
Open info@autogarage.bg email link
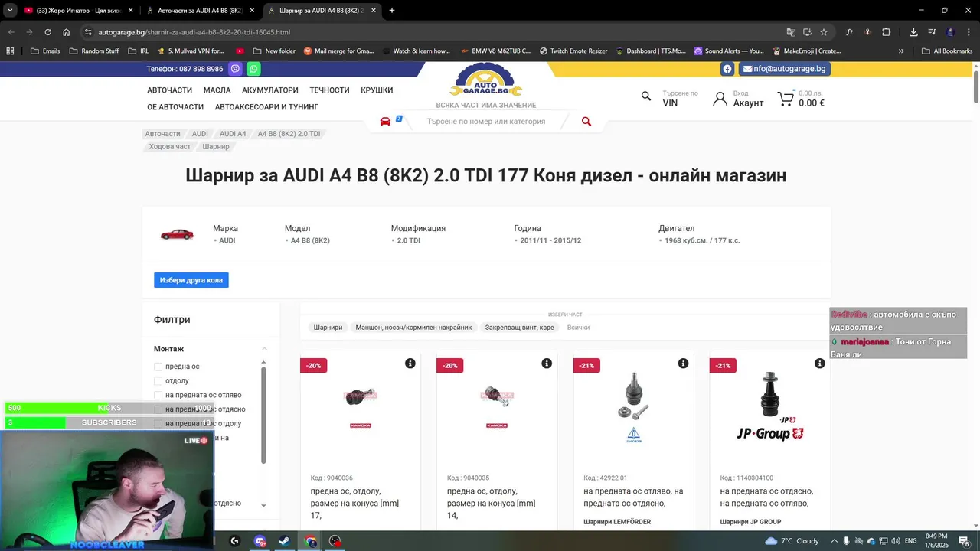point(784,69)
